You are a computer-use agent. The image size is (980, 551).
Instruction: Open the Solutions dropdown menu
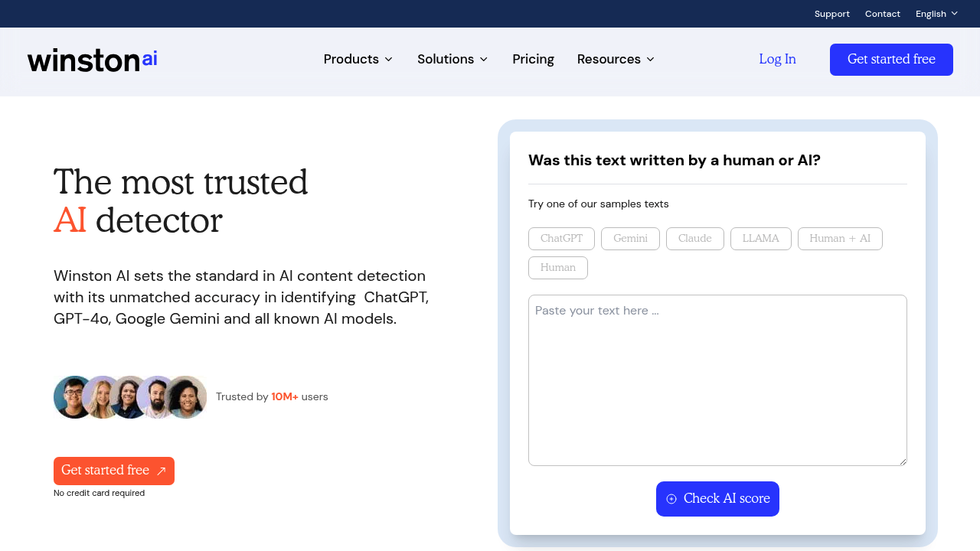[x=452, y=60]
